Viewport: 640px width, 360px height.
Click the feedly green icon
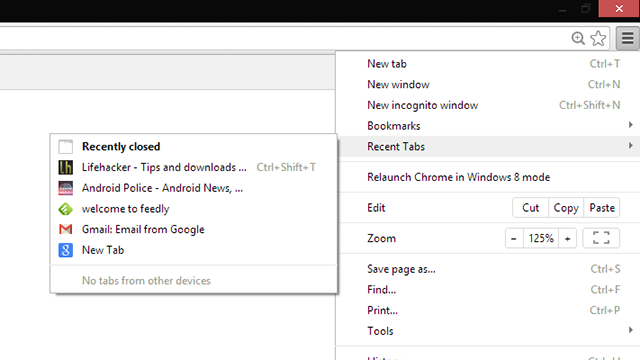click(x=66, y=209)
